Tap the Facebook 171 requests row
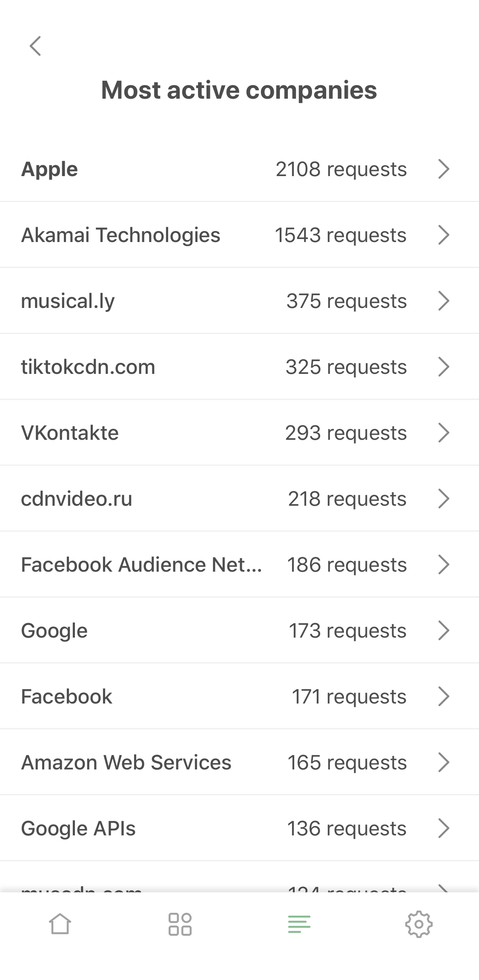The height and width of the screenshot is (980, 479). coord(213,696)
